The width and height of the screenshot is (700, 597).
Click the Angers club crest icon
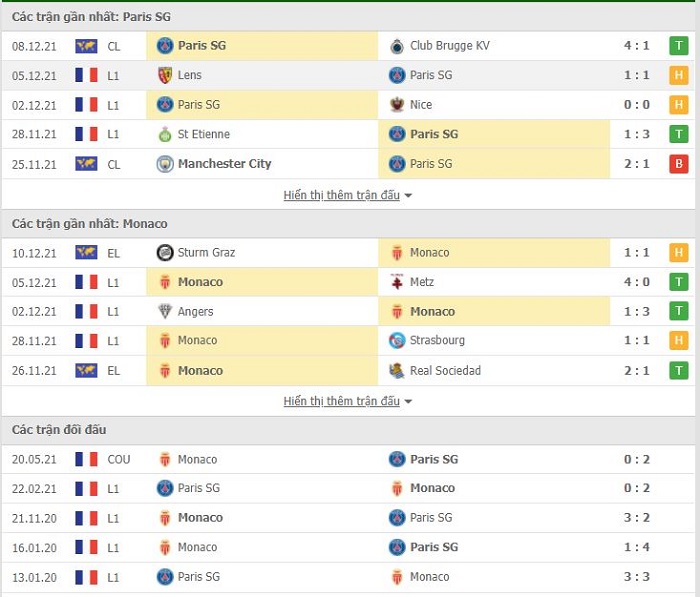click(165, 312)
